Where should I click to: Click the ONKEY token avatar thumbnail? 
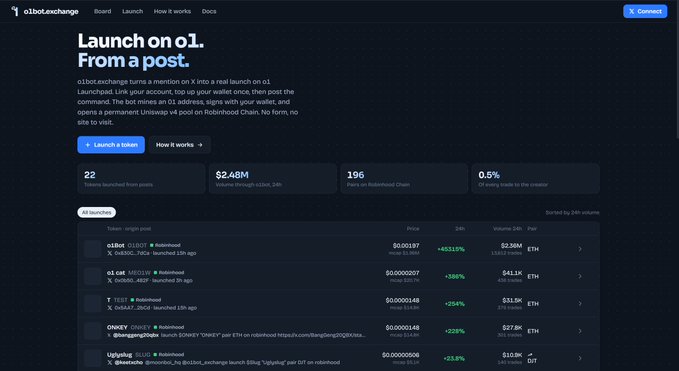pyautogui.click(x=92, y=331)
